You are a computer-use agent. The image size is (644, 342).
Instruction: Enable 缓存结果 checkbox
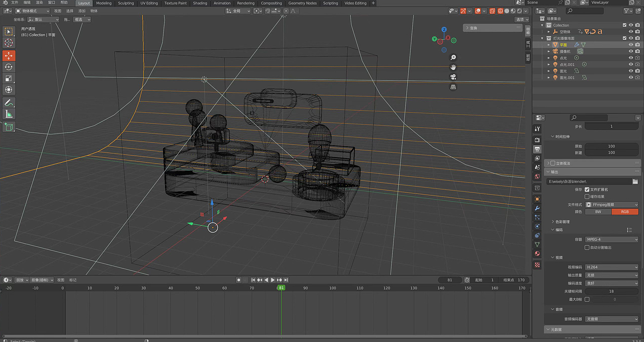pos(587,196)
